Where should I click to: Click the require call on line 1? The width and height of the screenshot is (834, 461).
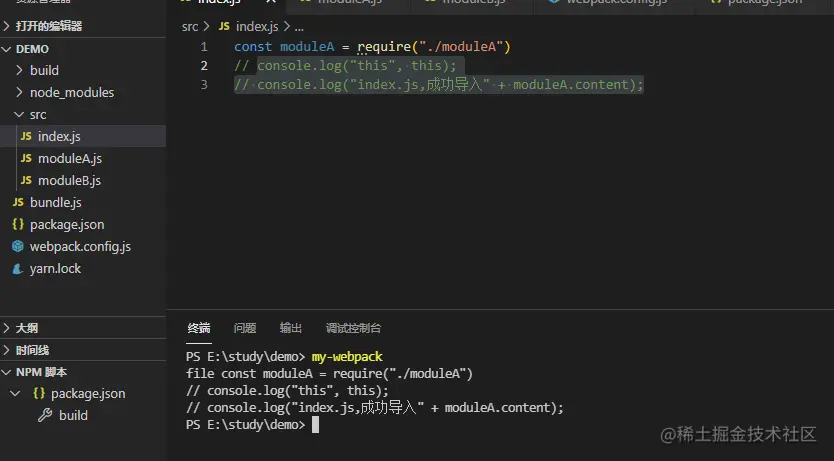click(x=384, y=47)
